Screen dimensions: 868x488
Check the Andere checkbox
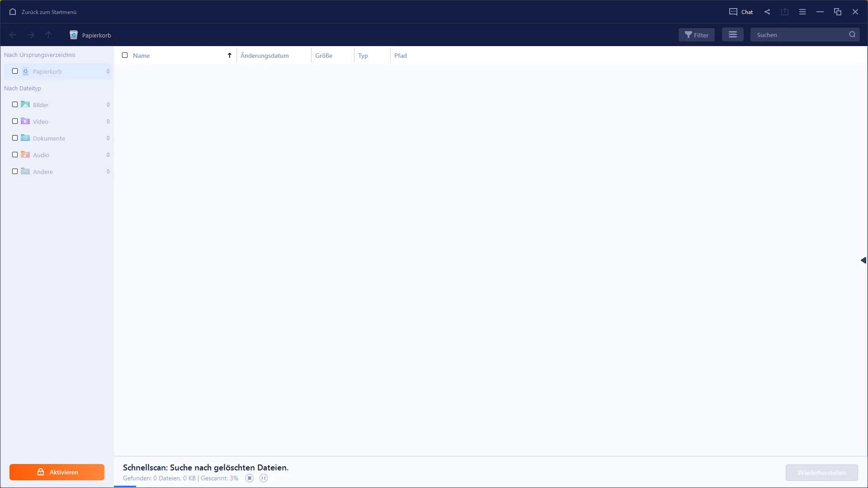[x=15, y=171]
